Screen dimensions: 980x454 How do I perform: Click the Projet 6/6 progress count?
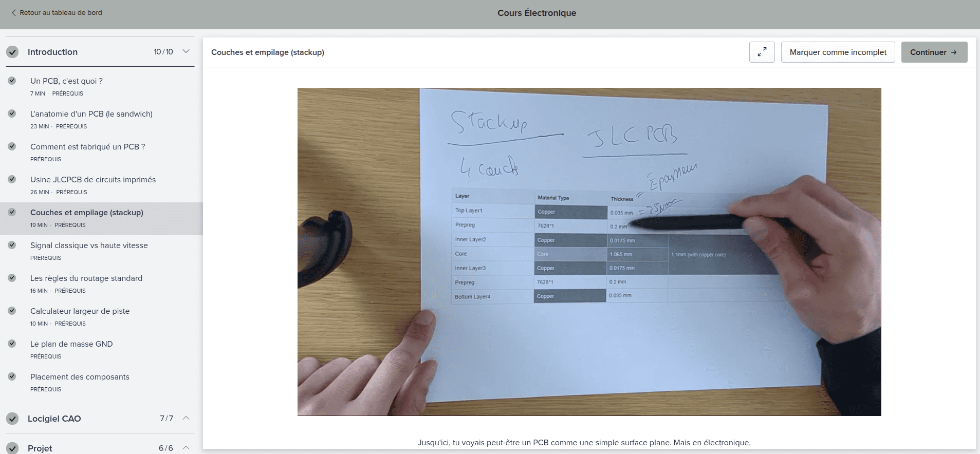(x=165, y=448)
